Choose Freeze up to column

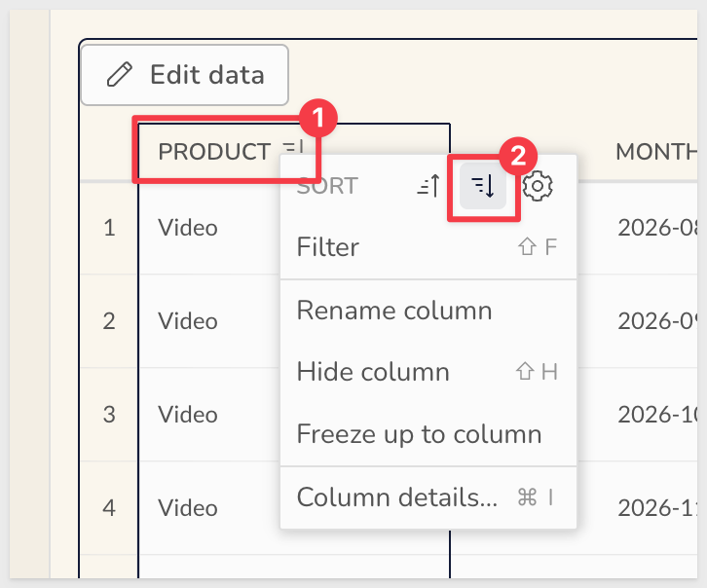[428, 434]
